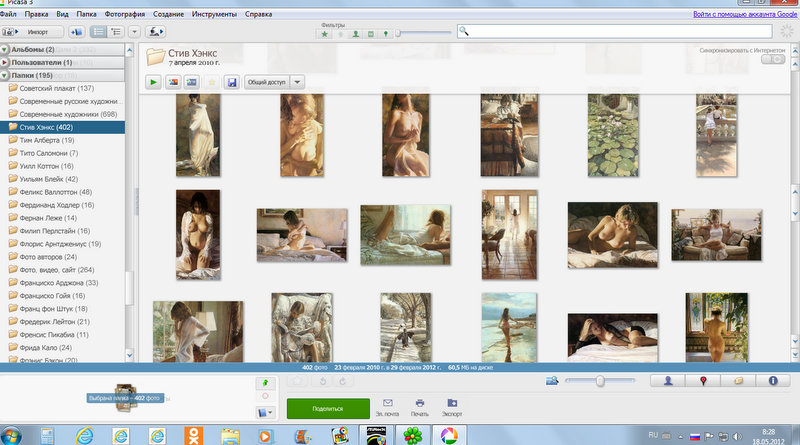Clear the photo tray with red circle
This screenshot has height=445, width=800.
[265, 396]
